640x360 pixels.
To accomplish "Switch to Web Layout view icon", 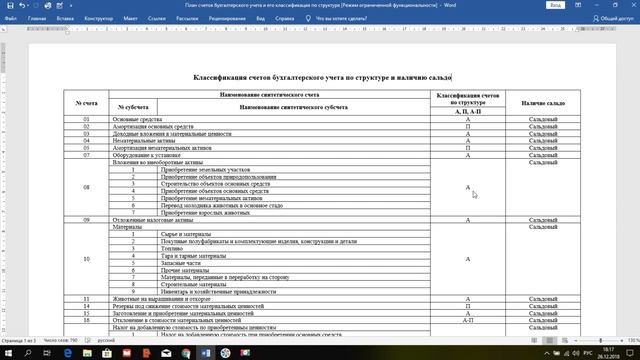I will pyautogui.click(x=564, y=340).
